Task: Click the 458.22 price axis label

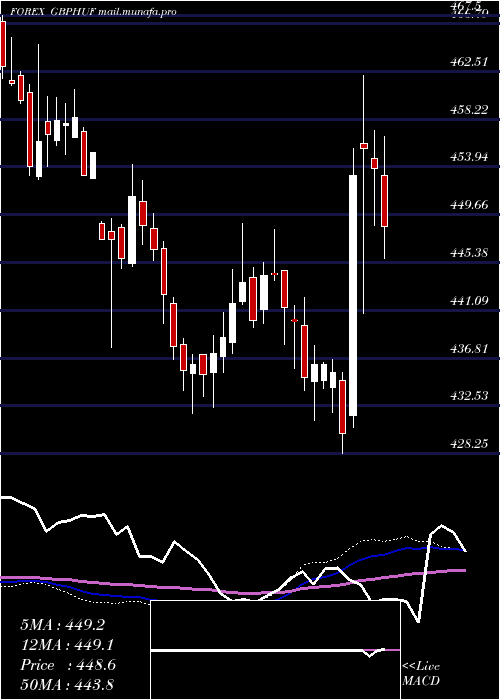Action: (x=468, y=109)
